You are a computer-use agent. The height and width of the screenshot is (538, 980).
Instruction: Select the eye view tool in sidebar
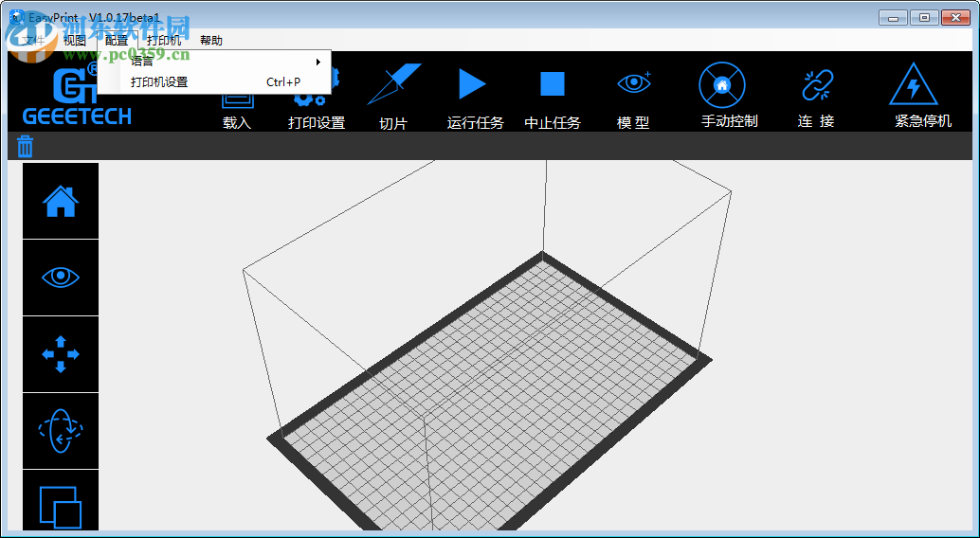(61, 278)
